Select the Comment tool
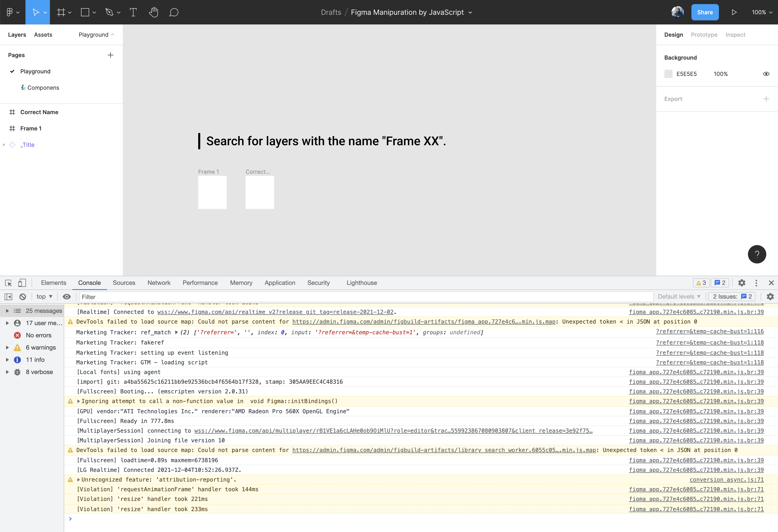The width and height of the screenshot is (778, 532). pyautogui.click(x=174, y=12)
